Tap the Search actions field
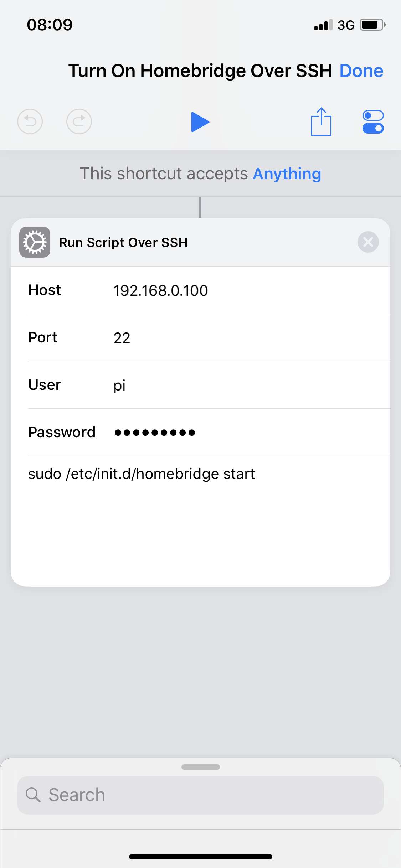 pos(214,795)
